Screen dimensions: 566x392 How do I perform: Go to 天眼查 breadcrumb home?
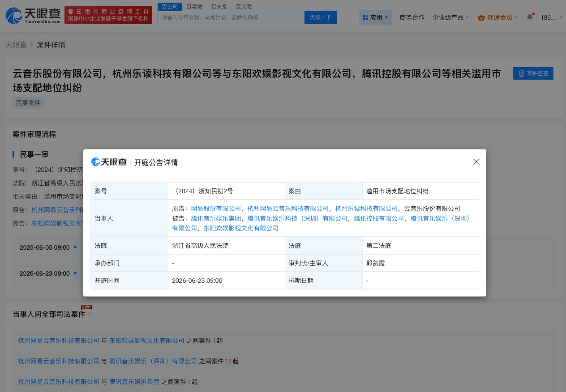16,45
